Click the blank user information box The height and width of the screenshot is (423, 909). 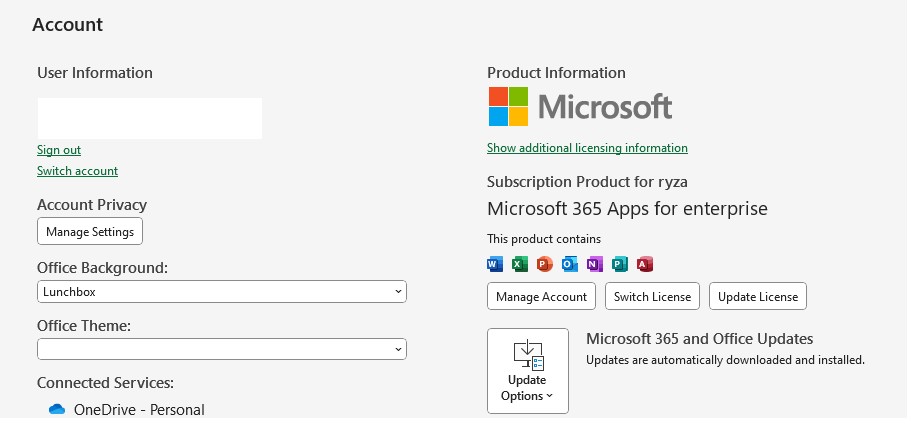pos(150,118)
